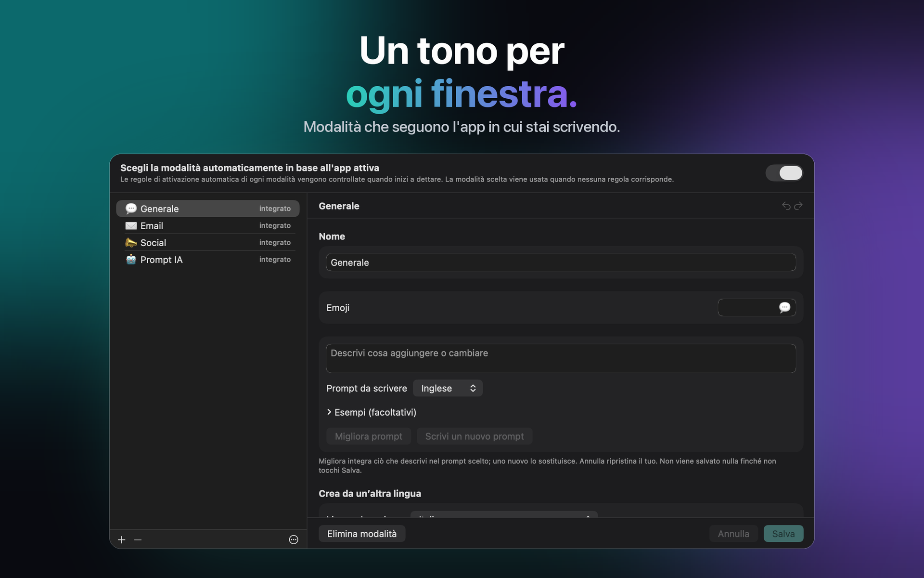Click the megaphone icon beside Social

(131, 242)
